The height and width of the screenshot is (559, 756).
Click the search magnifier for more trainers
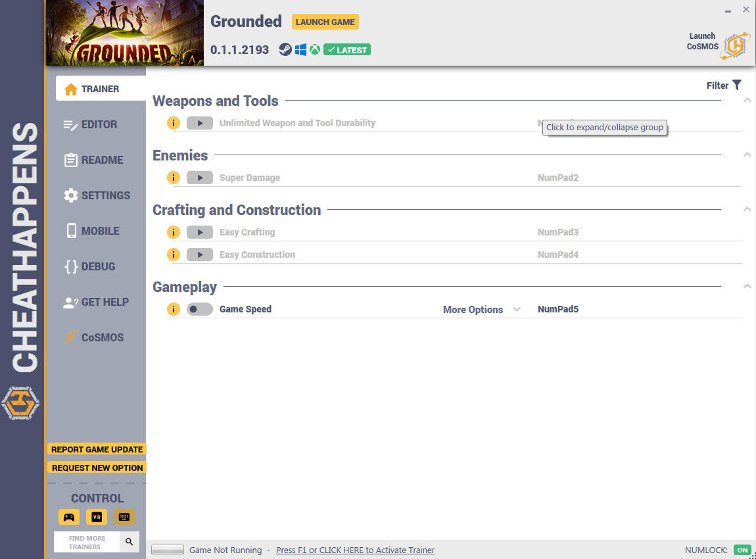point(130,542)
